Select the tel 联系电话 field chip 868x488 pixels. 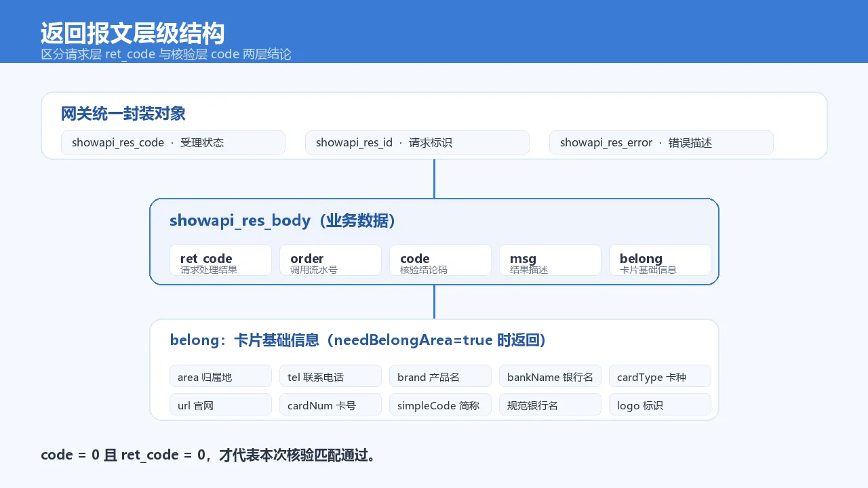click(330, 376)
